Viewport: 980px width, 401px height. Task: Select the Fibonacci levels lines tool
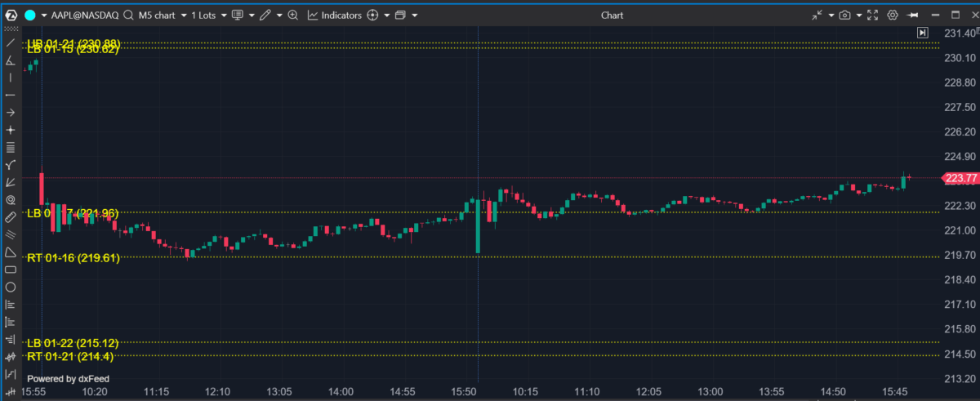[10, 148]
